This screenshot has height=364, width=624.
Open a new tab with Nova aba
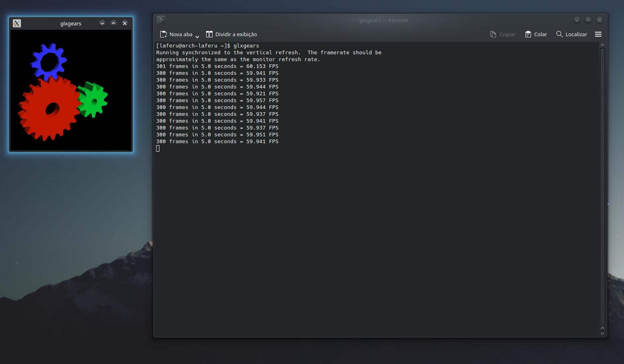tap(176, 34)
